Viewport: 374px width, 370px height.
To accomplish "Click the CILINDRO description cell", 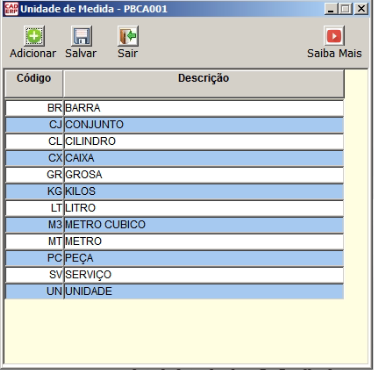I will [204, 141].
